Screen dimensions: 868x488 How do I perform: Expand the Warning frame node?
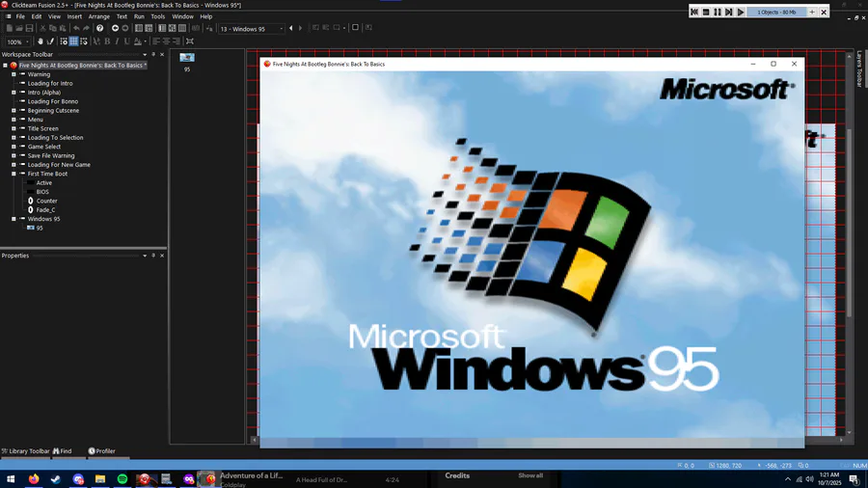[14, 74]
